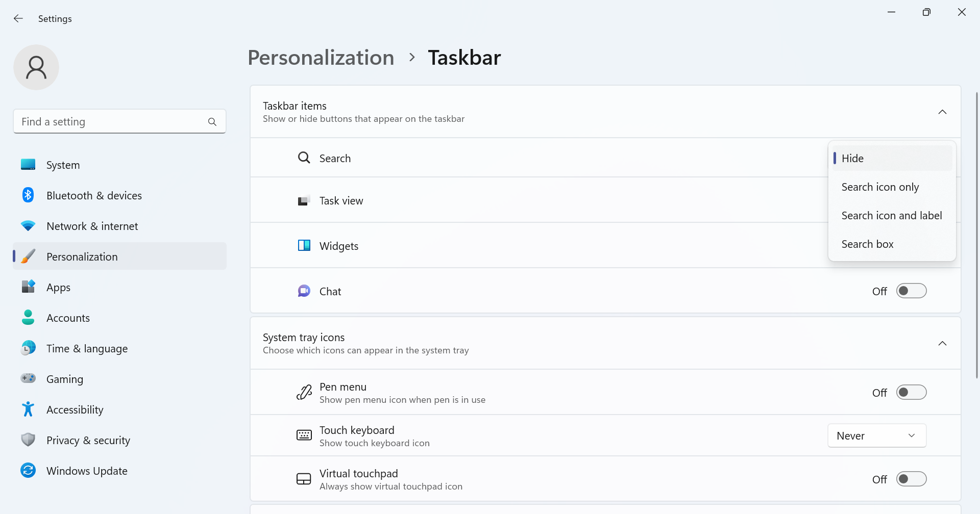Click the Gaming controller icon
Viewport: 980px width, 514px height.
coord(28,379)
